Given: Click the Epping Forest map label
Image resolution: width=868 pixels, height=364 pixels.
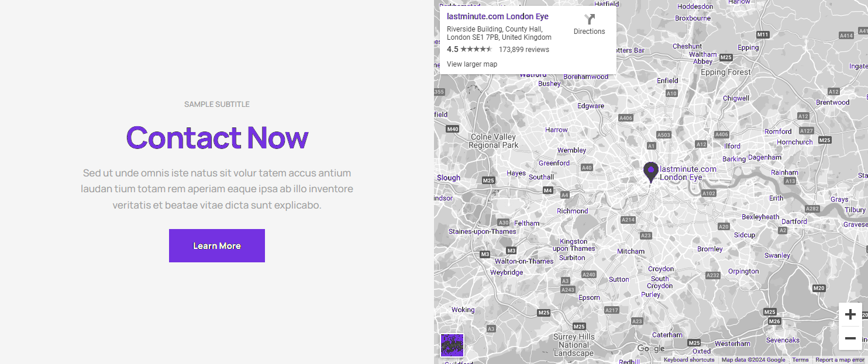Looking at the screenshot, I should pos(725,72).
